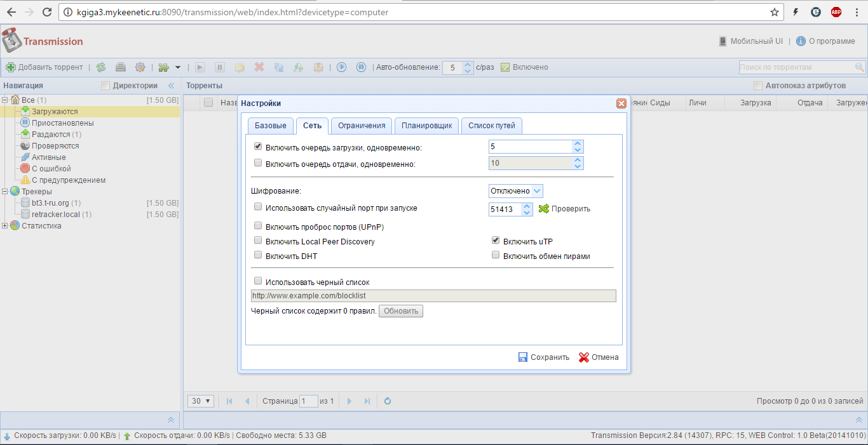Image resolution: width=868 pixels, height=445 pixels.
Task: Open the page size dropdown showing 30
Action: (x=202, y=401)
